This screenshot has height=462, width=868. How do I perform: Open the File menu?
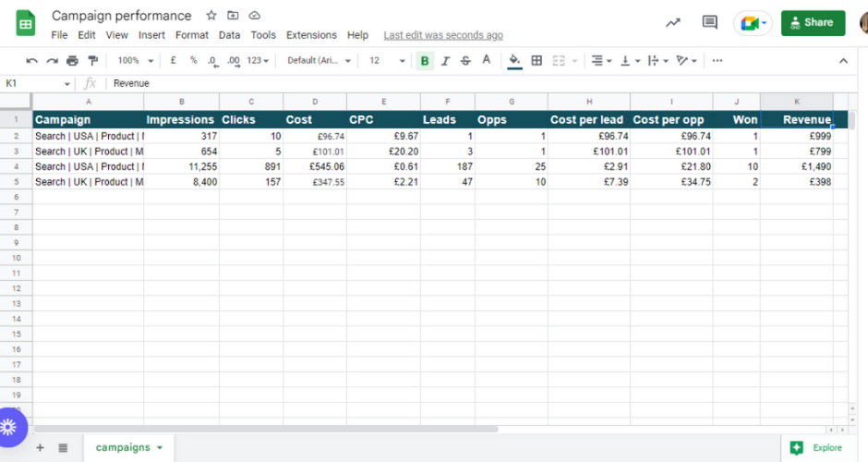click(59, 35)
